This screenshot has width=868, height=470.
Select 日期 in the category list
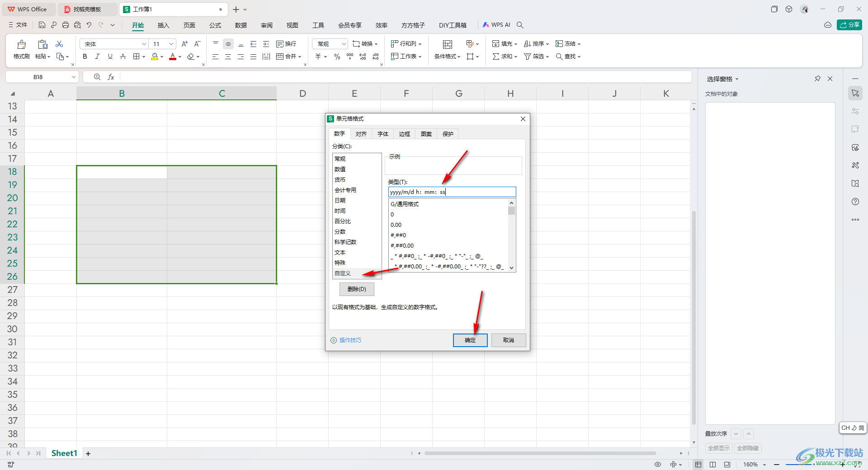pyautogui.click(x=340, y=201)
